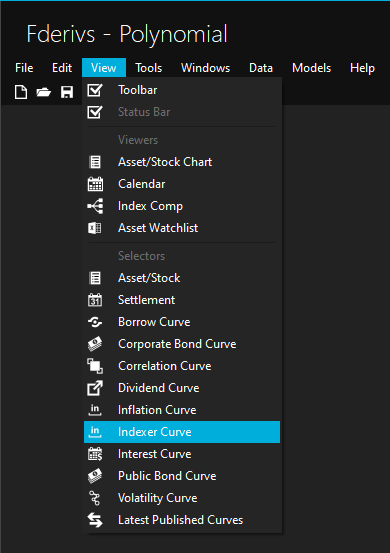The height and width of the screenshot is (553, 390).
Task: Choose Volatility Curve entry
Action: [182, 498]
